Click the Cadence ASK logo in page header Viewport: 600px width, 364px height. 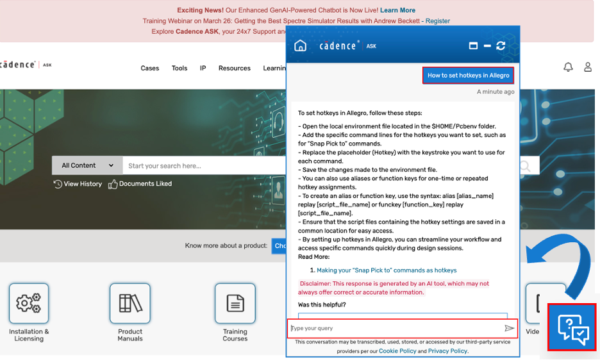coord(26,65)
